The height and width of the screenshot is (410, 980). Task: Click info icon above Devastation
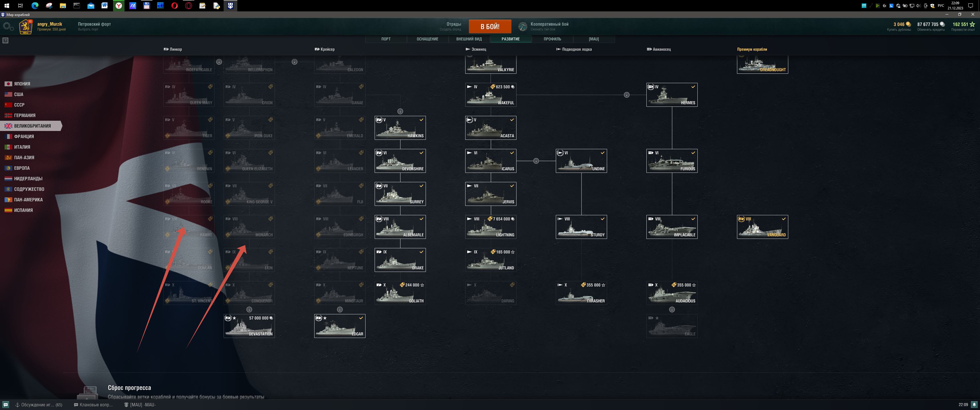tap(249, 309)
